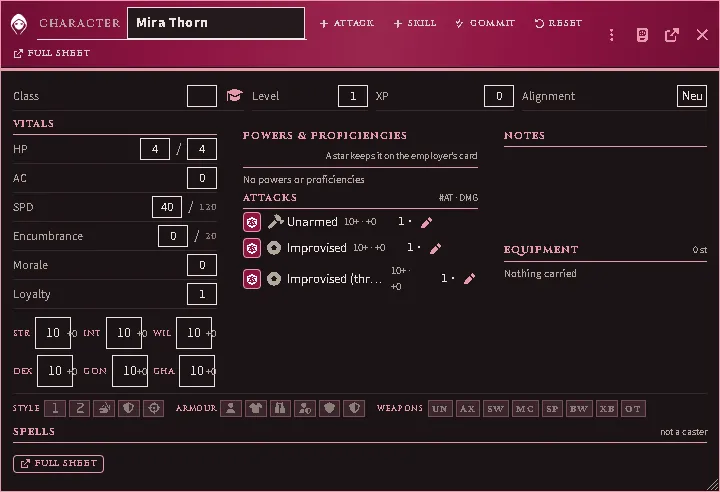Viewport: 720px width, 492px height.
Task: Toggle the MC weapon proficiency
Action: click(x=525, y=409)
